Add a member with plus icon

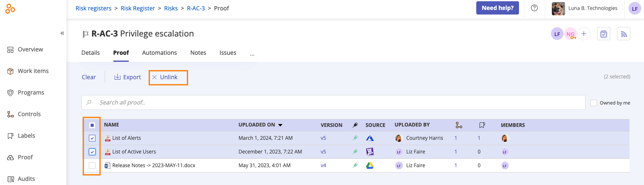[584, 34]
